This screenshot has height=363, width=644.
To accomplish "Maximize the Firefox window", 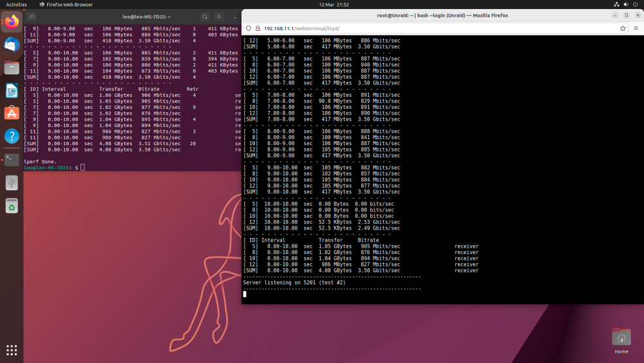I will click(627, 15).
